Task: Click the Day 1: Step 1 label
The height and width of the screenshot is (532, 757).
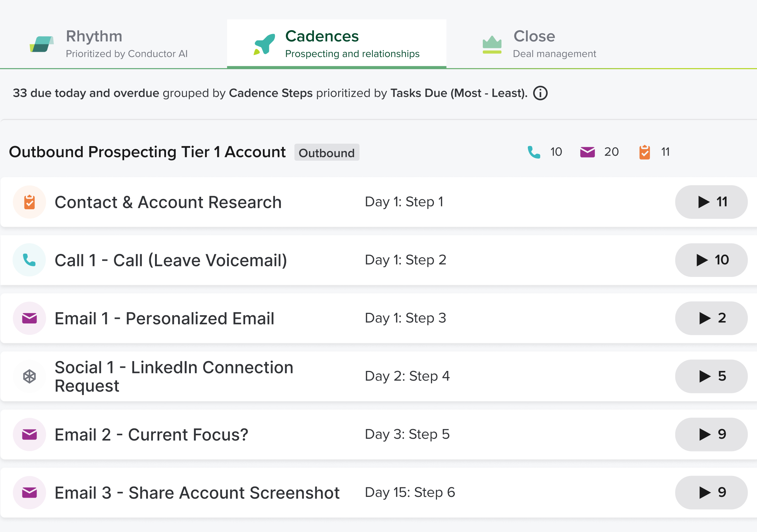Action: (404, 202)
